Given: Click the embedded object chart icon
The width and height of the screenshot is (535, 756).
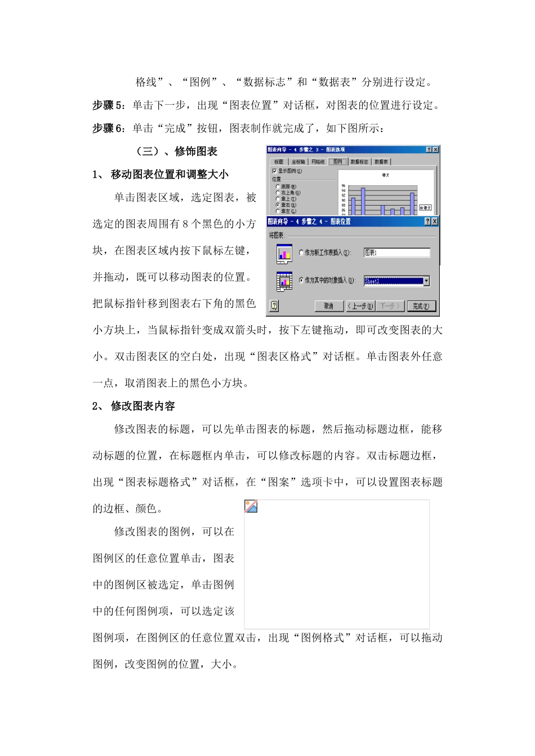Looking at the screenshot, I should (x=284, y=281).
